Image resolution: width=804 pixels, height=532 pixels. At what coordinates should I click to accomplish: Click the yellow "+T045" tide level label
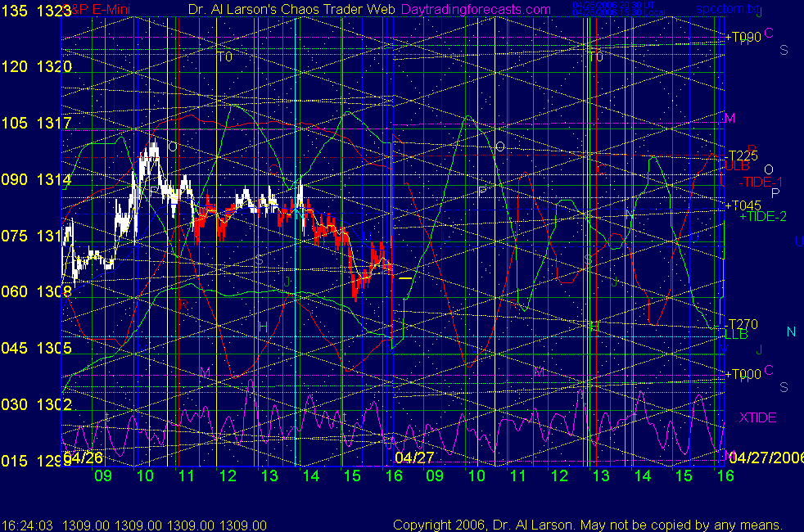[743, 205]
